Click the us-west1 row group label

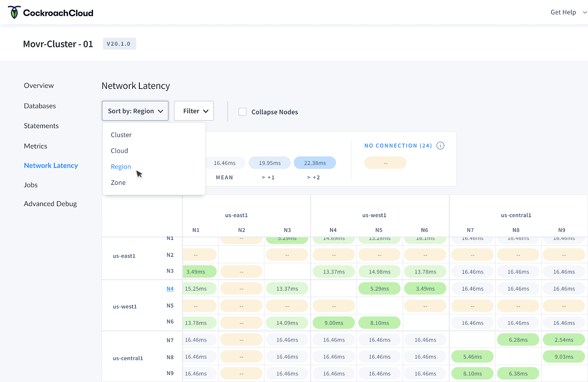[x=125, y=307]
